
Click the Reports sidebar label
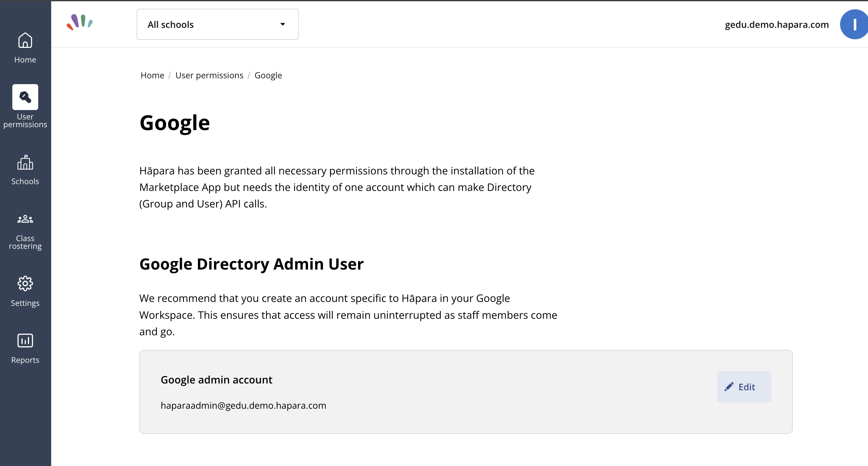(x=25, y=360)
